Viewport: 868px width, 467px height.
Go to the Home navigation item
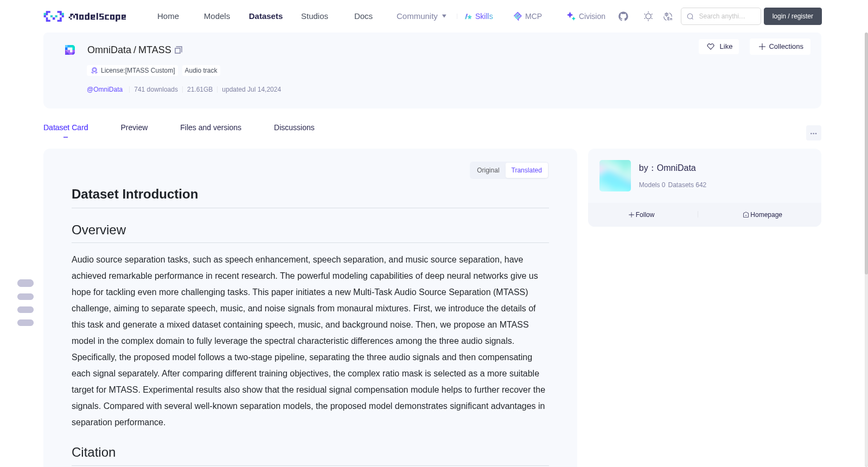point(168,16)
